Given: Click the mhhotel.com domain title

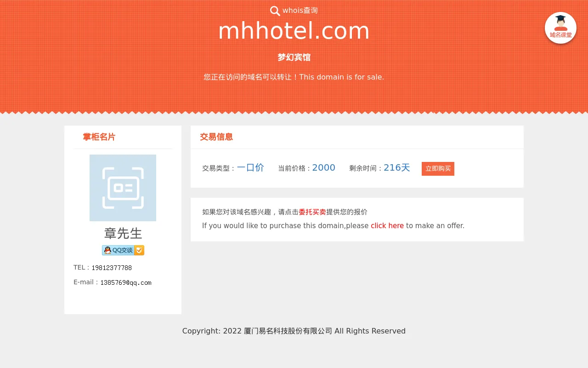Looking at the screenshot, I should pyautogui.click(x=294, y=31).
